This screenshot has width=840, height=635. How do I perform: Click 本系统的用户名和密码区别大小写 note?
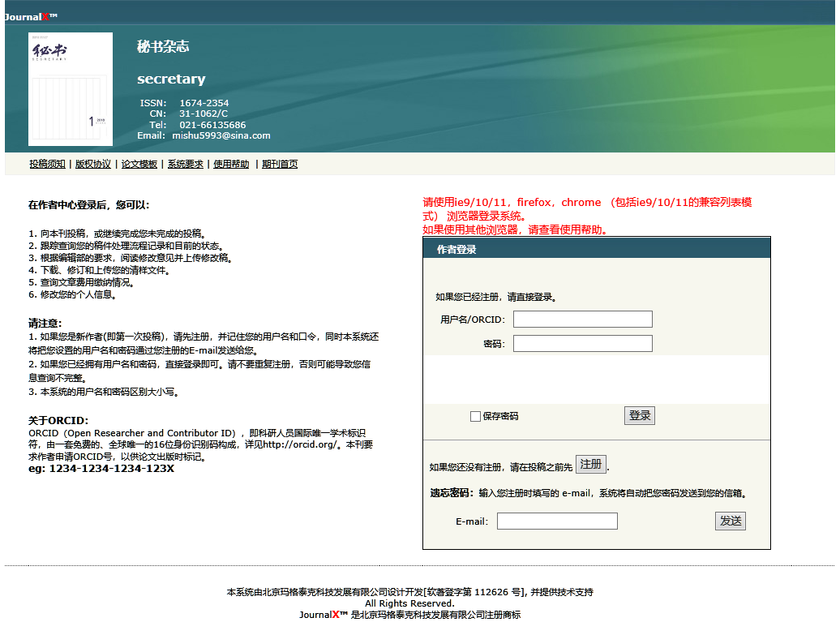coord(104,392)
